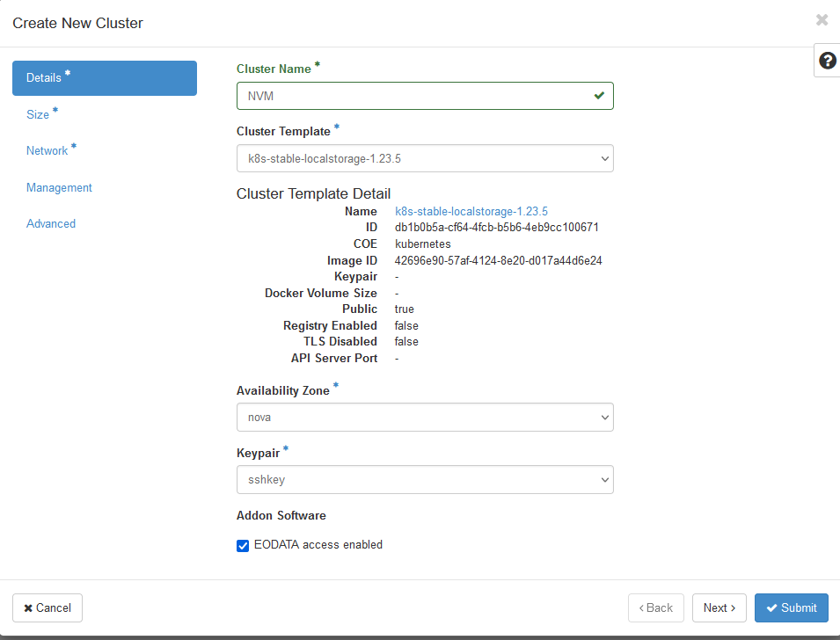This screenshot has width=840, height=640.
Task: Open the k8s-stable-localstorage-1.23.5 template link
Action: click(472, 211)
